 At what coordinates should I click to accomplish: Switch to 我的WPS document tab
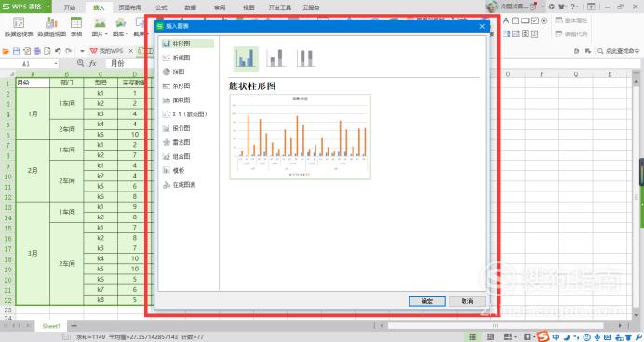click(x=107, y=51)
